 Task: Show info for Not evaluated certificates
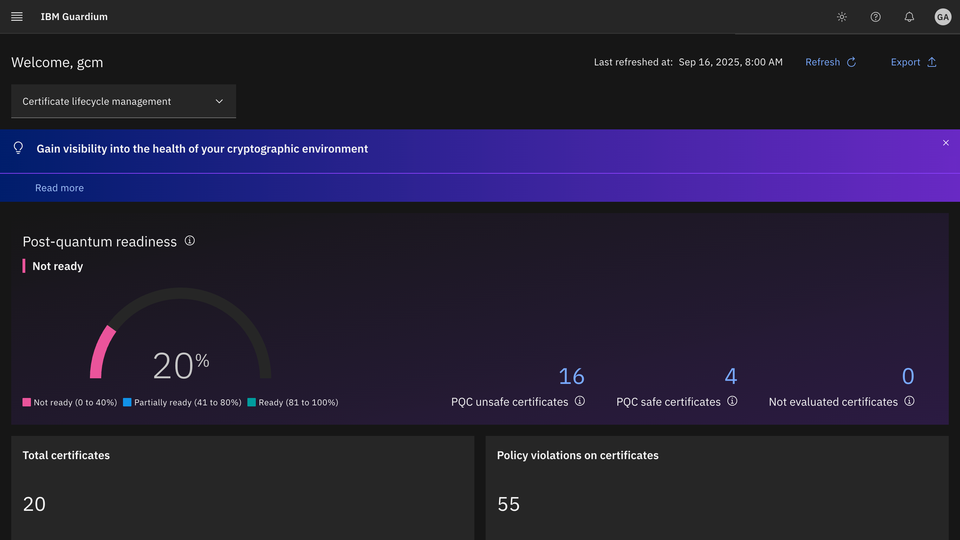pyautogui.click(x=909, y=401)
